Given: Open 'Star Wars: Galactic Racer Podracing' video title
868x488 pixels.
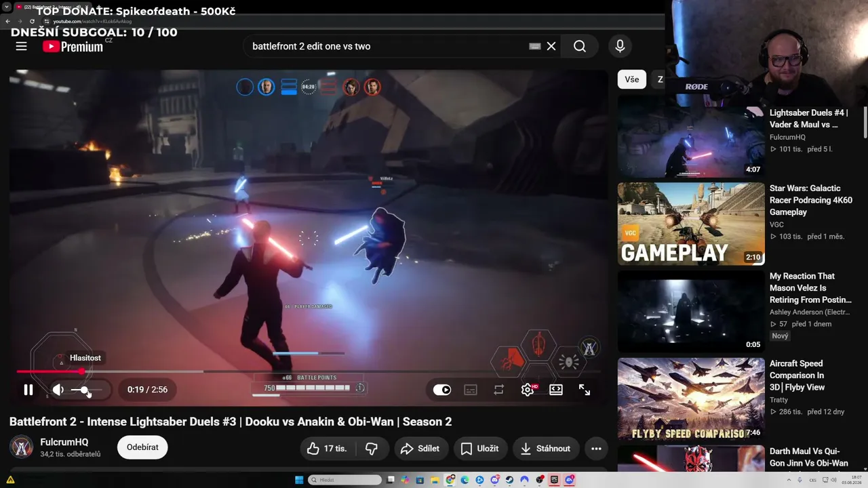Looking at the screenshot, I should pyautogui.click(x=810, y=200).
